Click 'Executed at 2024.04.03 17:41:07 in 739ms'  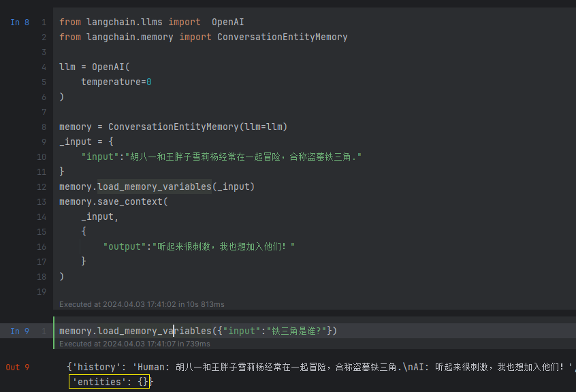[134, 344]
